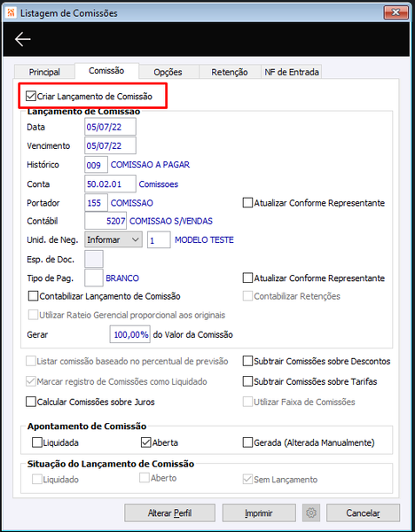Close the Listagem de Comissões window

pos(396,12)
